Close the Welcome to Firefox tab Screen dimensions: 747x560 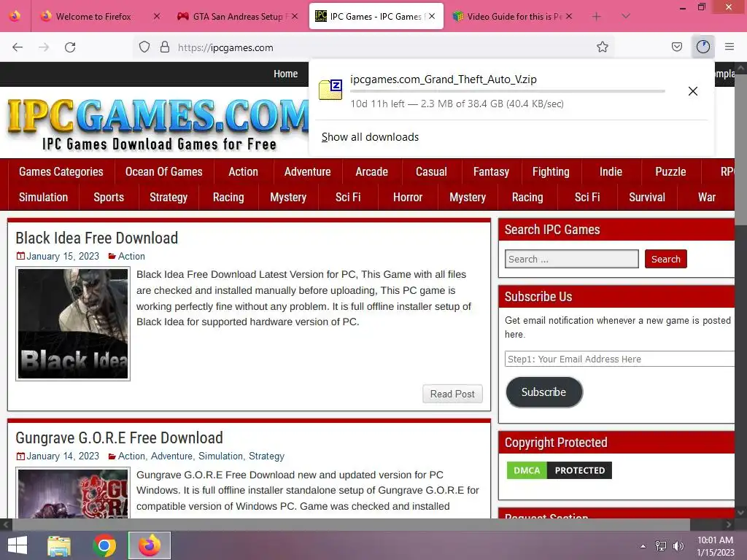(x=157, y=16)
